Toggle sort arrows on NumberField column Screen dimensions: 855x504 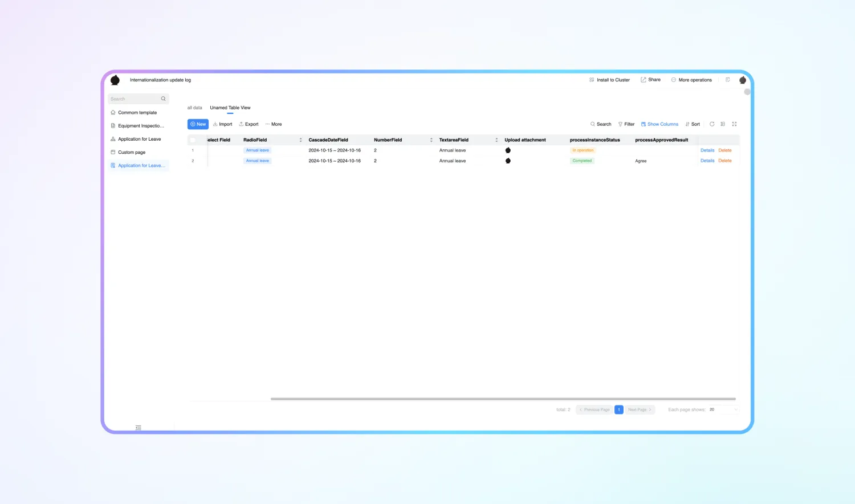pyautogui.click(x=431, y=140)
